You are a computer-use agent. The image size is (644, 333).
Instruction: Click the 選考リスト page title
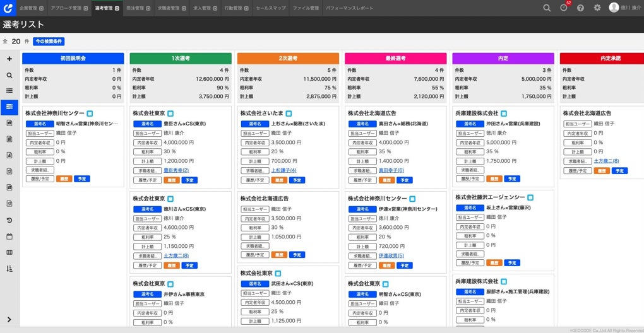click(23, 25)
